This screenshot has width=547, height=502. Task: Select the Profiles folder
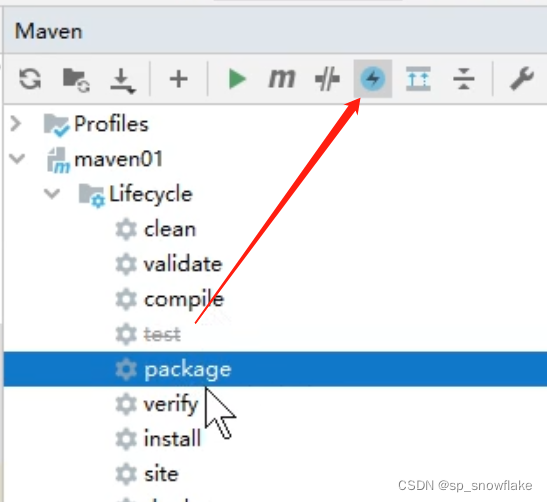pyautogui.click(x=111, y=123)
